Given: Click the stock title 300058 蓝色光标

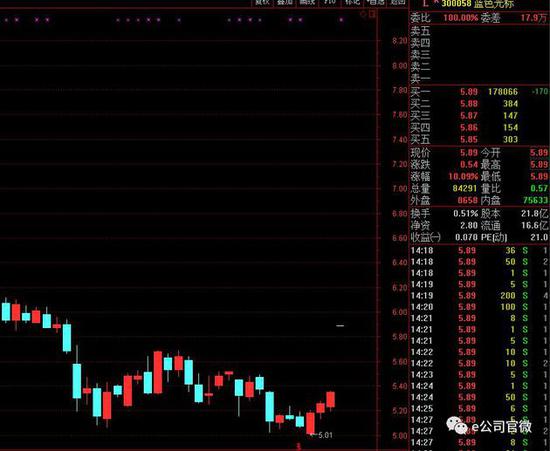Looking at the screenshot, I should tap(478, 4).
